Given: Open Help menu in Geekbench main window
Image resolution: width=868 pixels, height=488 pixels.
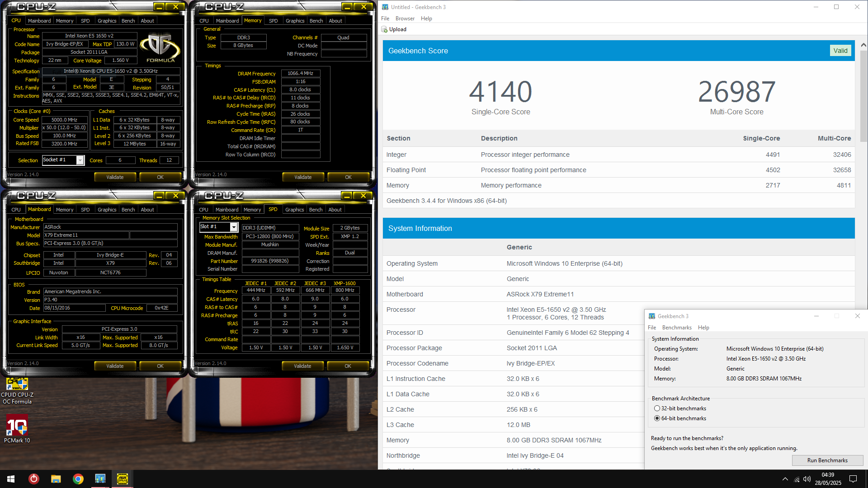Looking at the screenshot, I should tap(426, 19).
